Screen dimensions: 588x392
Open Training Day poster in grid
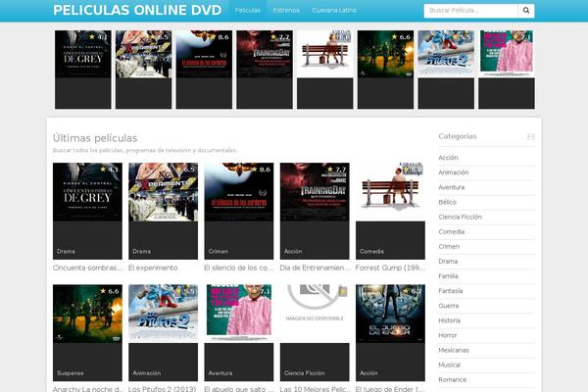(315, 211)
